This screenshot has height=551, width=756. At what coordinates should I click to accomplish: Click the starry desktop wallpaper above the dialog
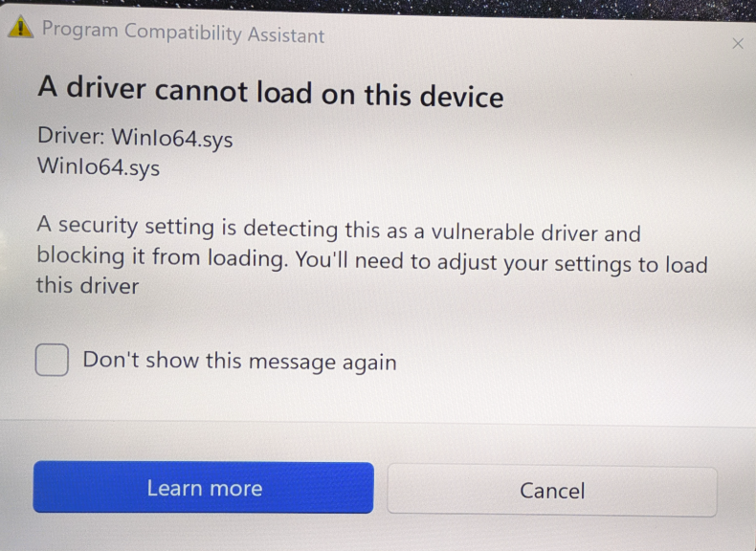point(530,6)
